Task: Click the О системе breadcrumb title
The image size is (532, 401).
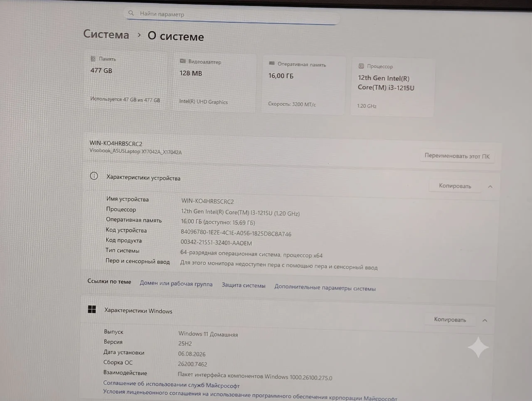Action: click(176, 36)
